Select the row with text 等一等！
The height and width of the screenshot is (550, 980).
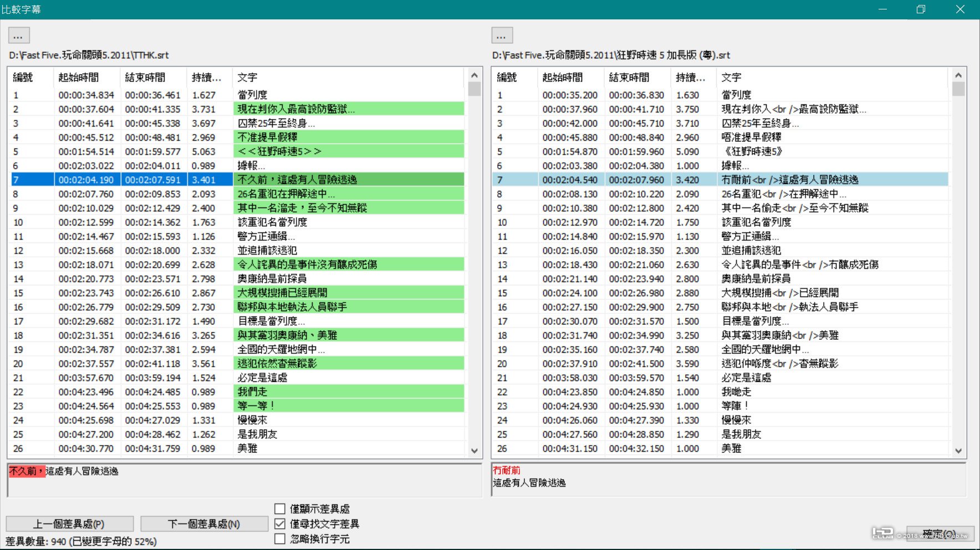click(x=237, y=406)
